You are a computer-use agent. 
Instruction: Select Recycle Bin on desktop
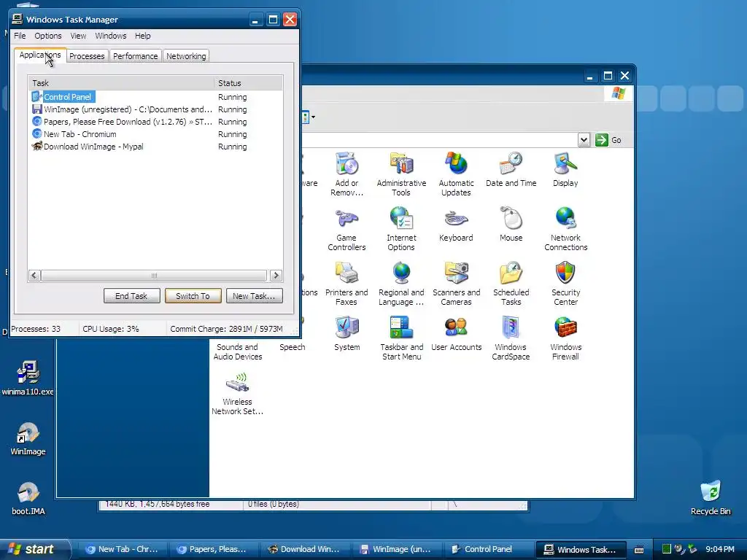coord(711,498)
